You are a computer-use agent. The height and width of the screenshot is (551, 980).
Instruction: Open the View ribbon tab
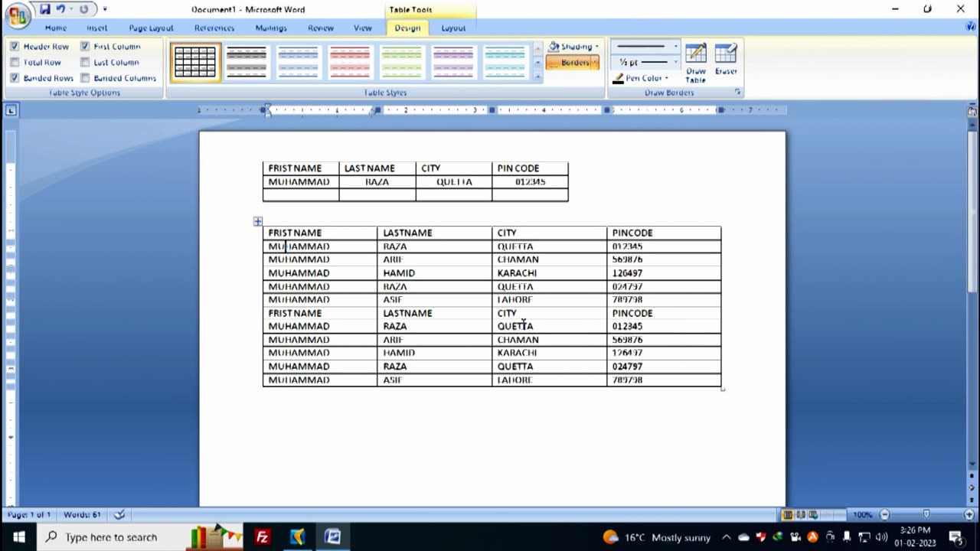[363, 28]
